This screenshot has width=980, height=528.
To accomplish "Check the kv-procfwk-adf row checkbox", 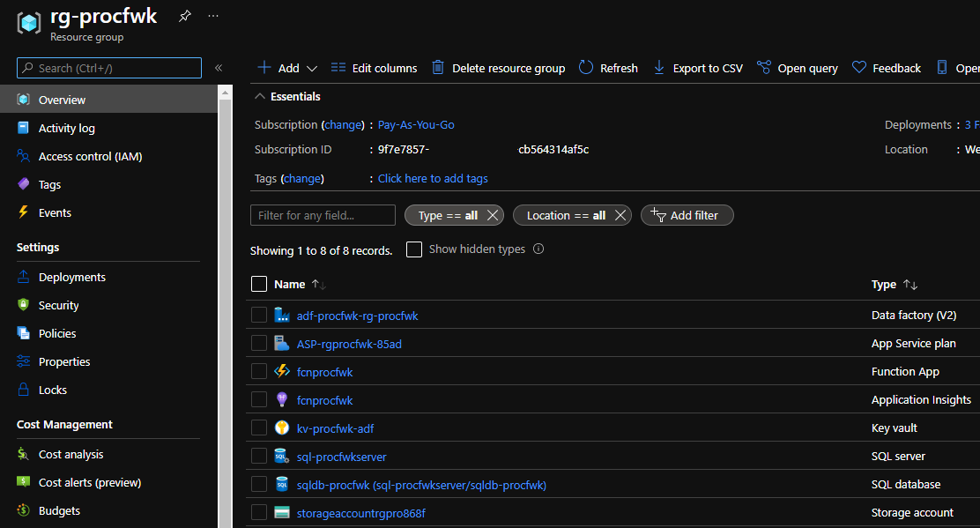I will click(259, 428).
